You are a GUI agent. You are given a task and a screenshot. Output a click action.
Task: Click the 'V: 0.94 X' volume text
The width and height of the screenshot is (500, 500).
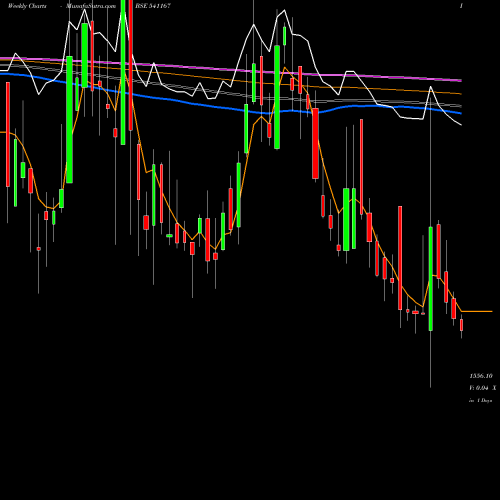pos(483,388)
